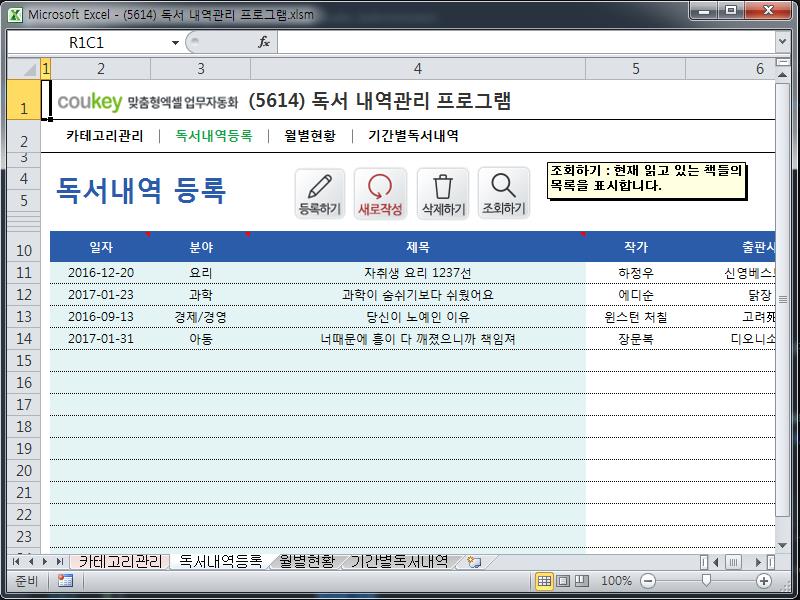Switch to Page Layout view
Image resolution: width=800 pixels, height=600 pixels.
point(563,581)
